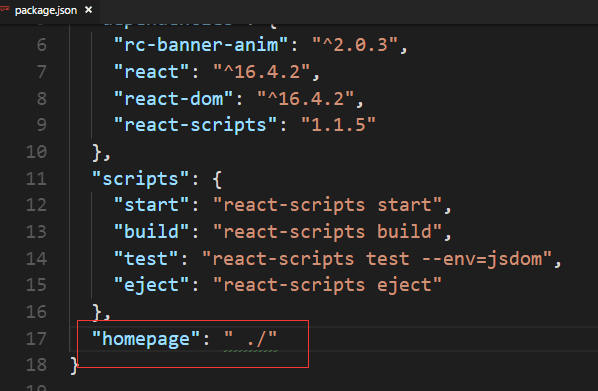Click line number 11 in the gutter

tap(36, 179)
